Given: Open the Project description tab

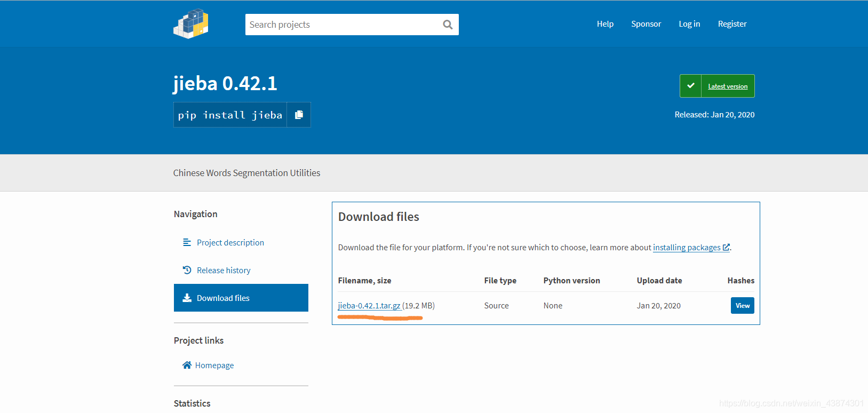Looking at the screenshot, I should (230, 242).
